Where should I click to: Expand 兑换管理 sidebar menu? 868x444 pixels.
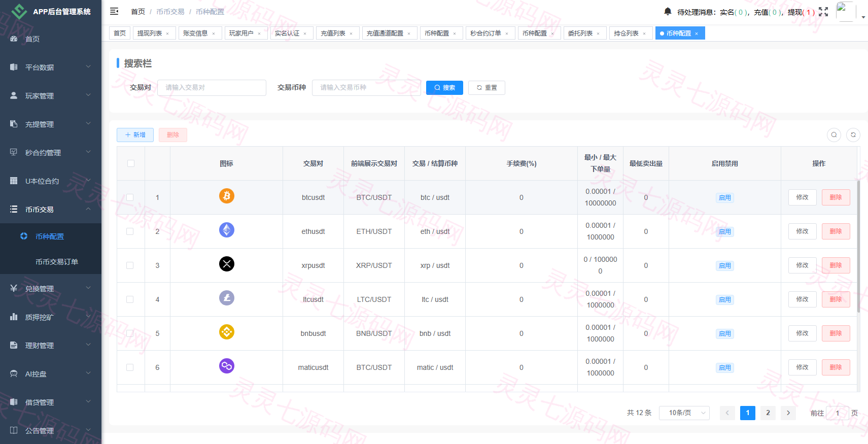point(51,288)
